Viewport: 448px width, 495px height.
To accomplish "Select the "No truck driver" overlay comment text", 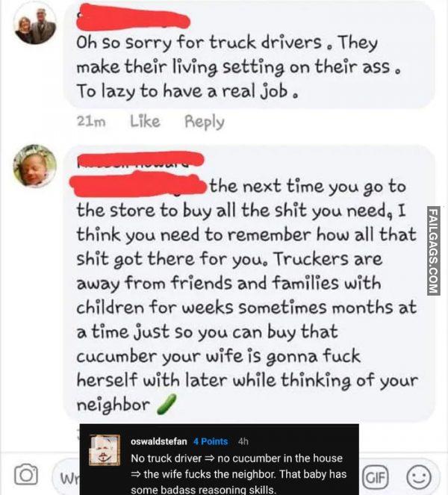I will 239,474.
